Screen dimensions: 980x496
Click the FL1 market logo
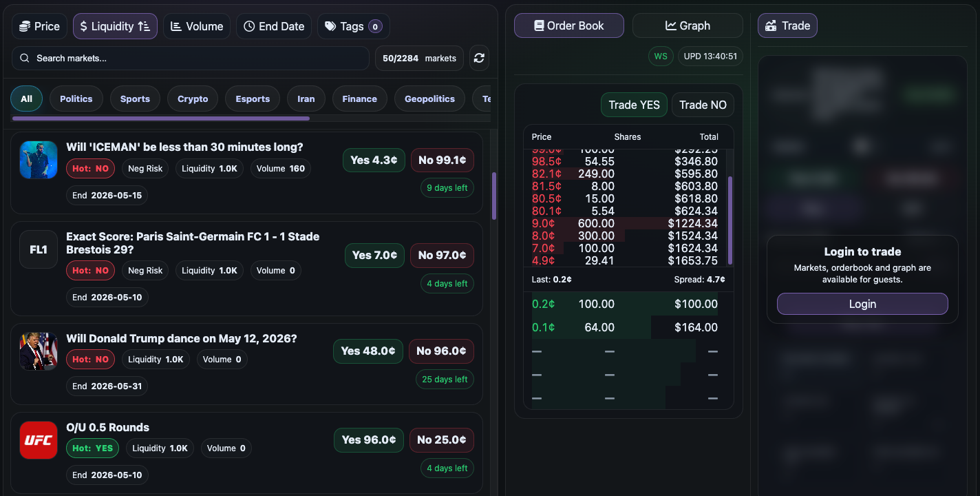click(39, 249)
